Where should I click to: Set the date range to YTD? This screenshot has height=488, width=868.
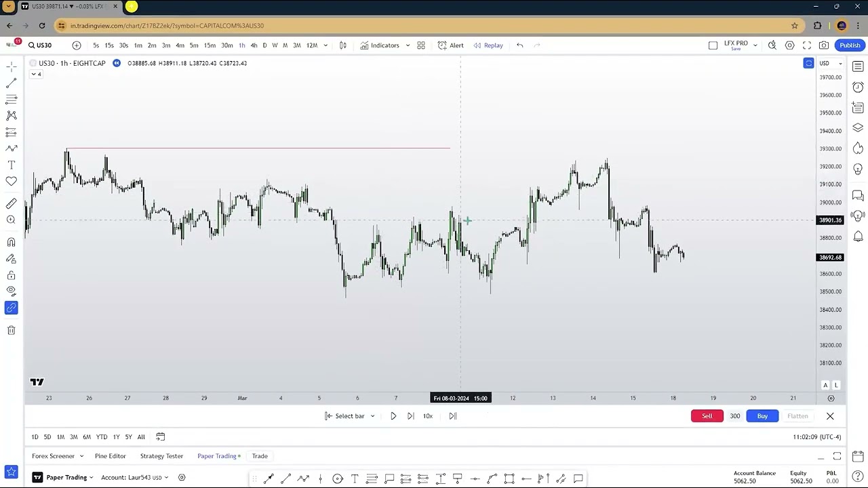point(102,437)
